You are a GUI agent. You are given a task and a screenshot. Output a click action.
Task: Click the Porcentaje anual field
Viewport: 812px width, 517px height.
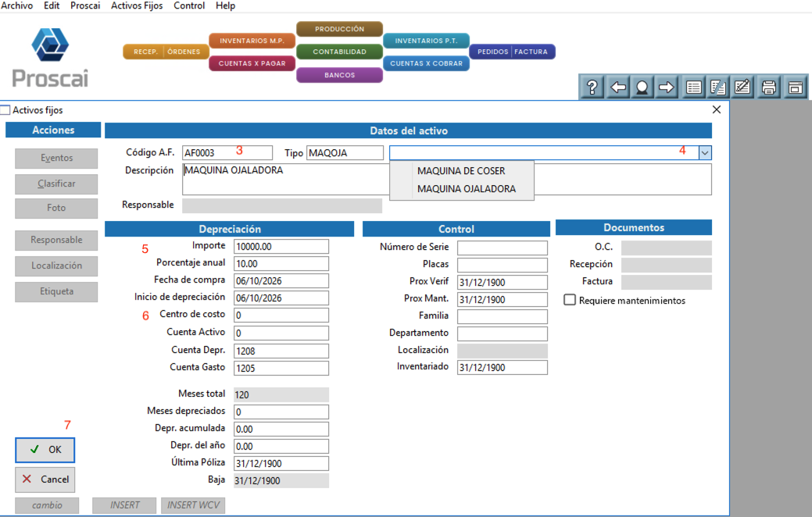point(281,263)
